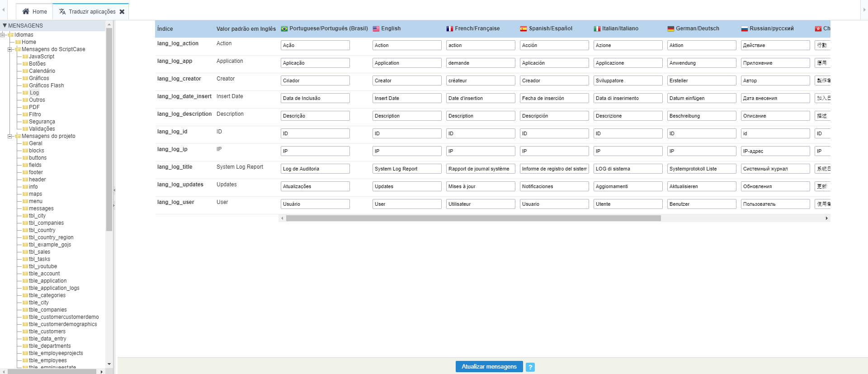Image resolution: width=868 pixels, height=374 pixels.
Task: Collapse the Idiomas tree node
Action: click(3, 35)
